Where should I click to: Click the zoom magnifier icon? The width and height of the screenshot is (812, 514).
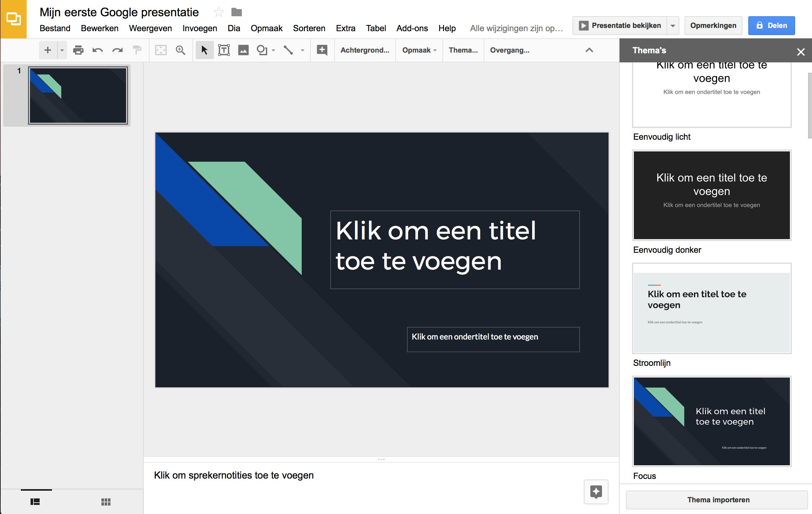click(x=180, y=50)
